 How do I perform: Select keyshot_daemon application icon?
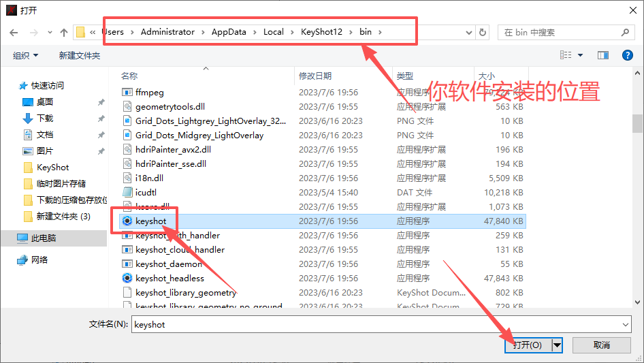point(127,264)
